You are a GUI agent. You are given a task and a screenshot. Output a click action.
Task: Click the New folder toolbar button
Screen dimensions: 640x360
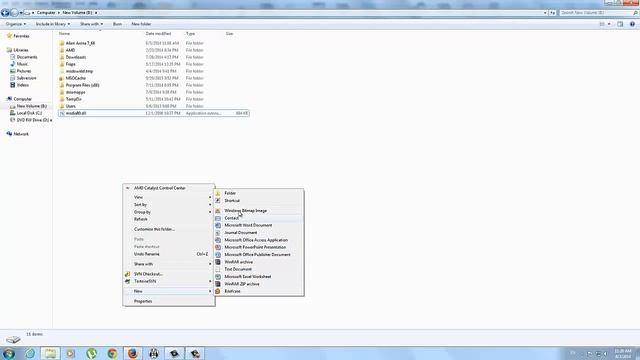pyautogui.click(x=141, y=24)
